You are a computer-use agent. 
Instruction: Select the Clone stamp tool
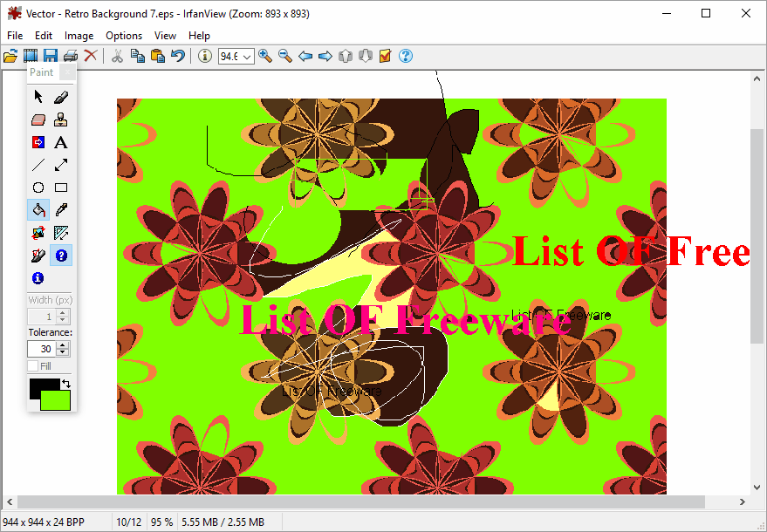(x=61, y=119)
